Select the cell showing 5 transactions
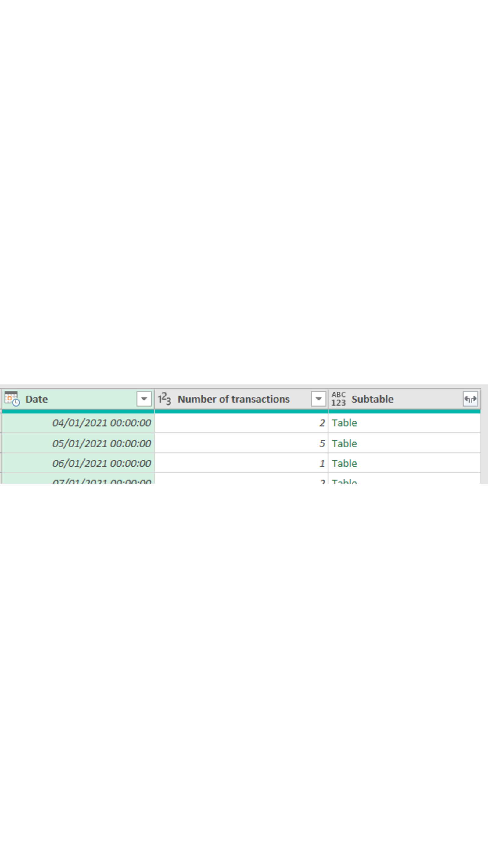The width and height of the screenshot is (488, 868). tap(269, 443)
